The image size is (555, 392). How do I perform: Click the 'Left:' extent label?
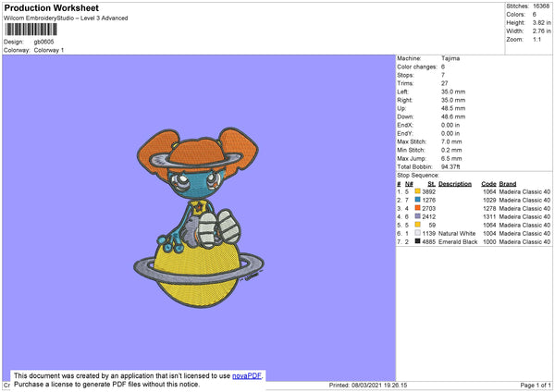(402, 92)
